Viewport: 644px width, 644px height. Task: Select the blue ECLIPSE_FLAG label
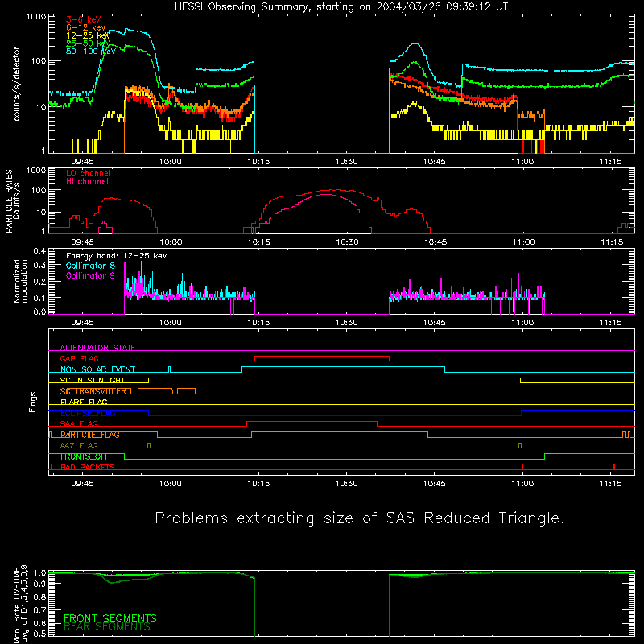point(88,413)
